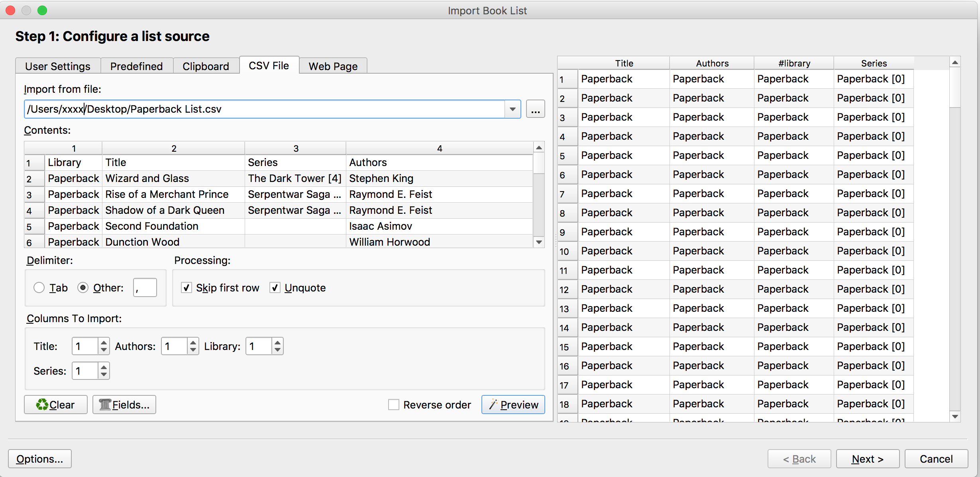Increase the Library column number
The width and height of the screenshot is (980, 477).
(x=277, y=342)
